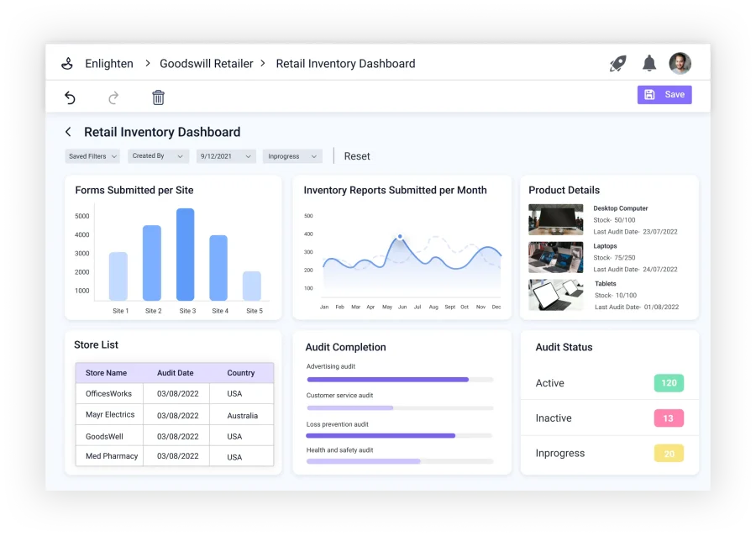
Task: Select the Active count badge 120
Action: coord(669,383)
